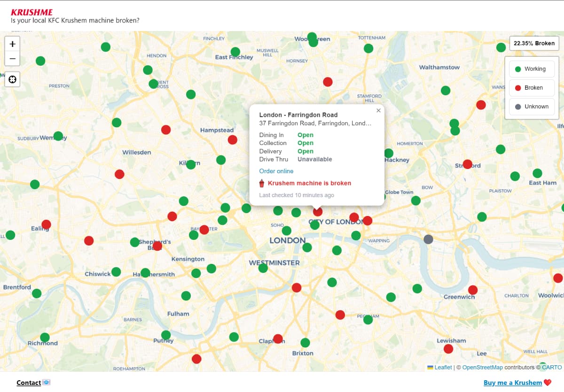Click the red marker near Woolwich

[x=558, y=278]
